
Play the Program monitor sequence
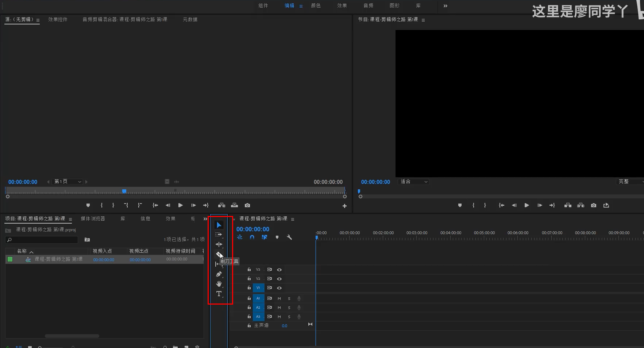pos(527,205)
